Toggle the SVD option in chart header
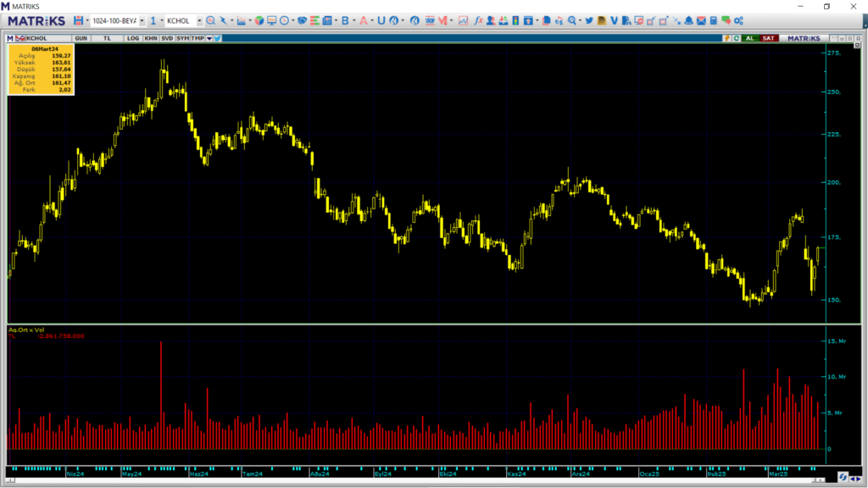Screen dimensions: 868x488 tap(167, 38)
